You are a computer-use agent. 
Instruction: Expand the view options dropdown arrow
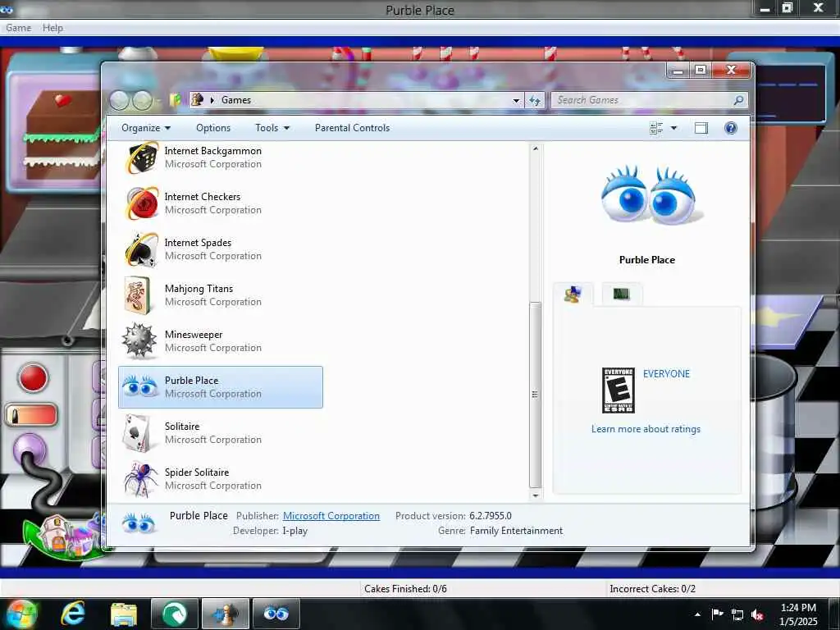(x=674, y=128)
